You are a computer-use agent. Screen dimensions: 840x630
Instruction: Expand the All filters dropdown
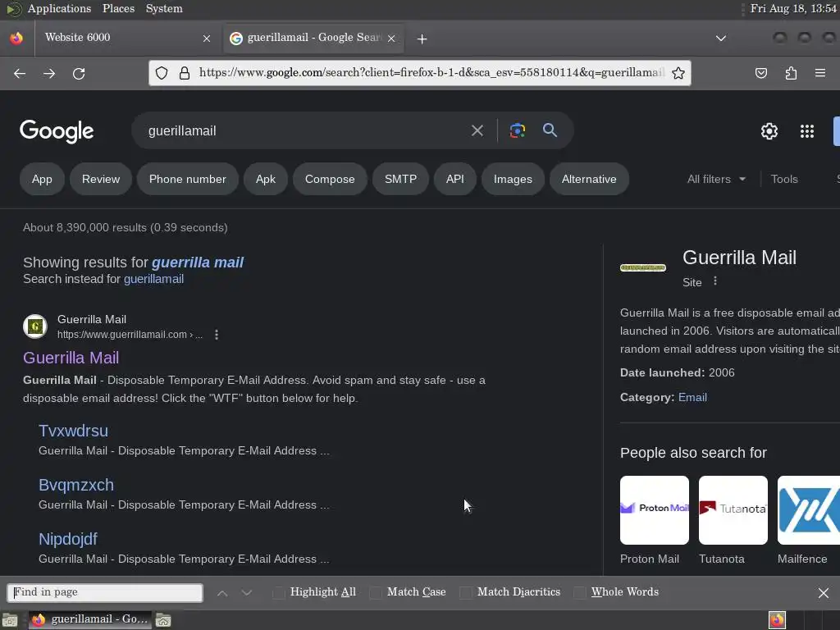pos(716,179)
